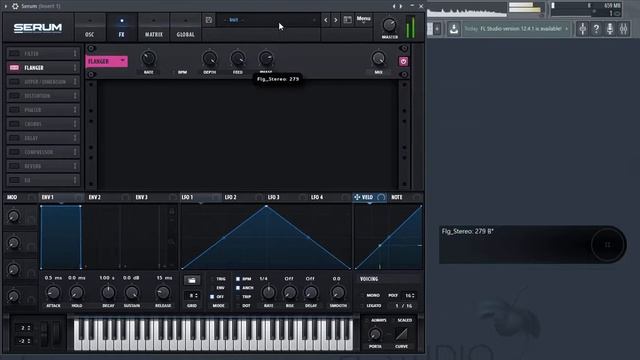
Task: Select the LFO 2 tab
Action: click(231, 197)
